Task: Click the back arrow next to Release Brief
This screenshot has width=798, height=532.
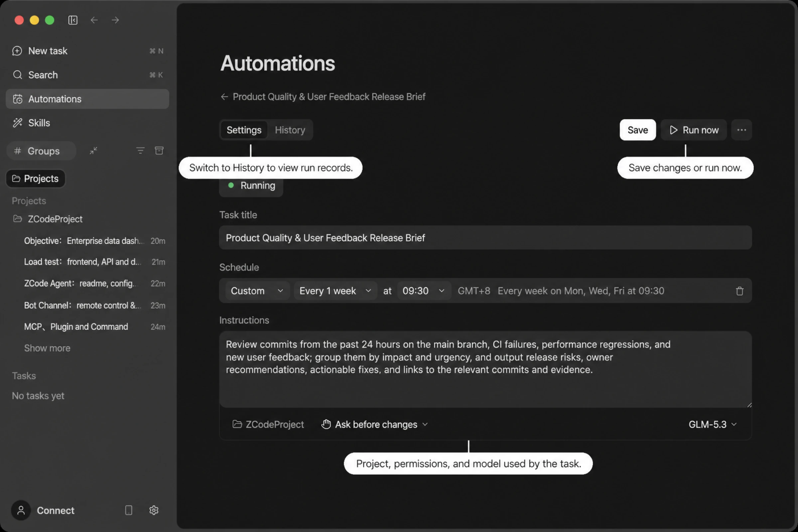Action: click(224, 97)
